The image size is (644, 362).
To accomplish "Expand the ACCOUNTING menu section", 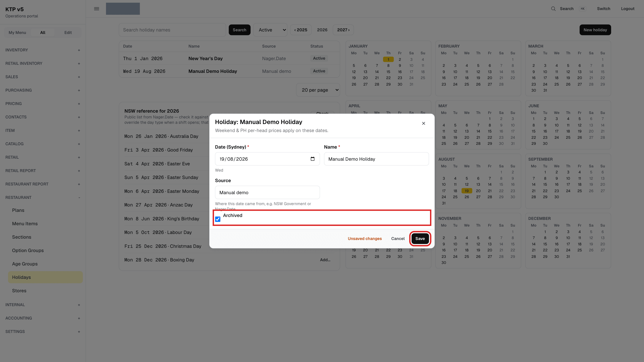I will click(43, 318).
